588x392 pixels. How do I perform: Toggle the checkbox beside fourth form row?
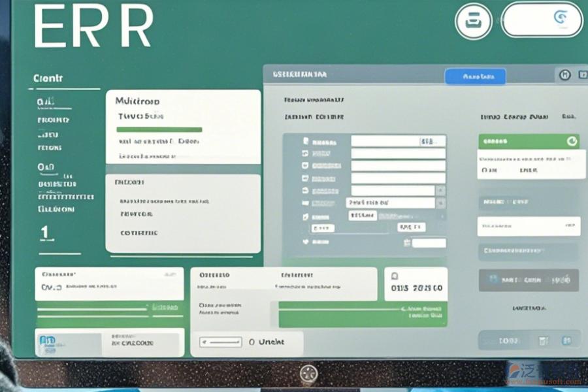click(x=305, y=178)
